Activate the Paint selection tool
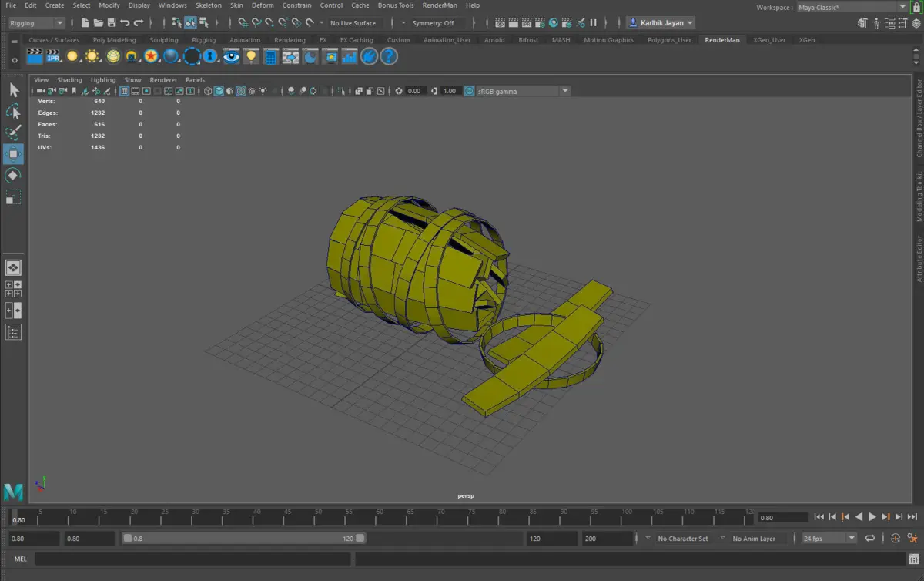This screenshot has height=581, width=924. click(14, 133)
